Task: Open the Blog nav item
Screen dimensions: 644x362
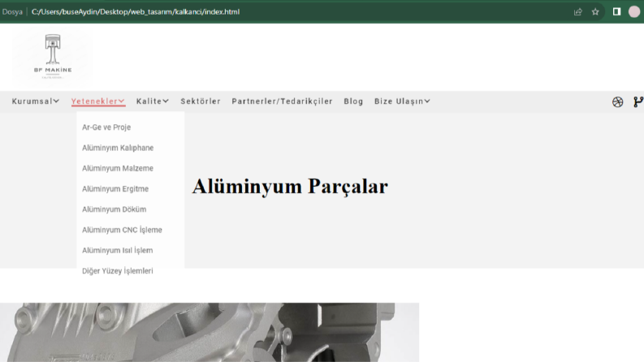Action: pyautogui.click(x=353, y=101)
